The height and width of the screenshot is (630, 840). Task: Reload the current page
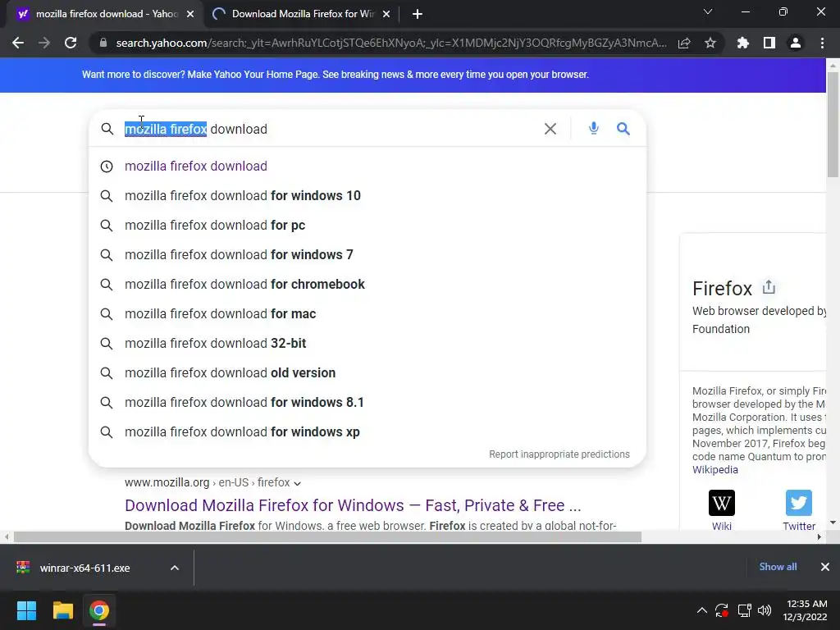point(71,43)
